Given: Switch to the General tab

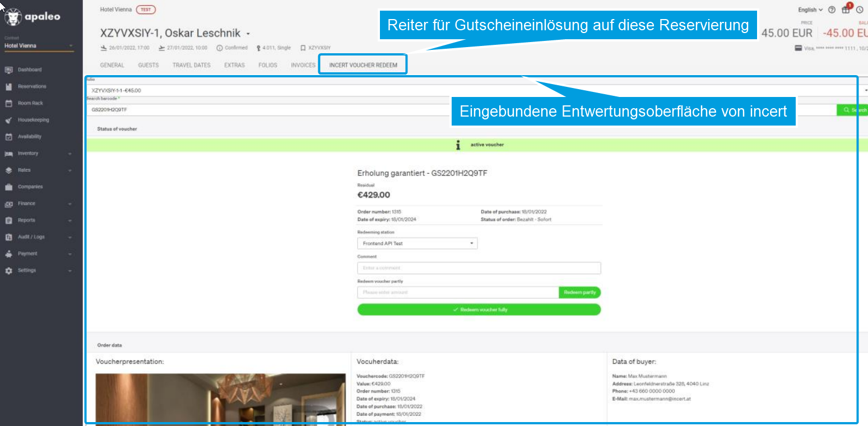Looking at the screenshot, I should pos(112,66).
